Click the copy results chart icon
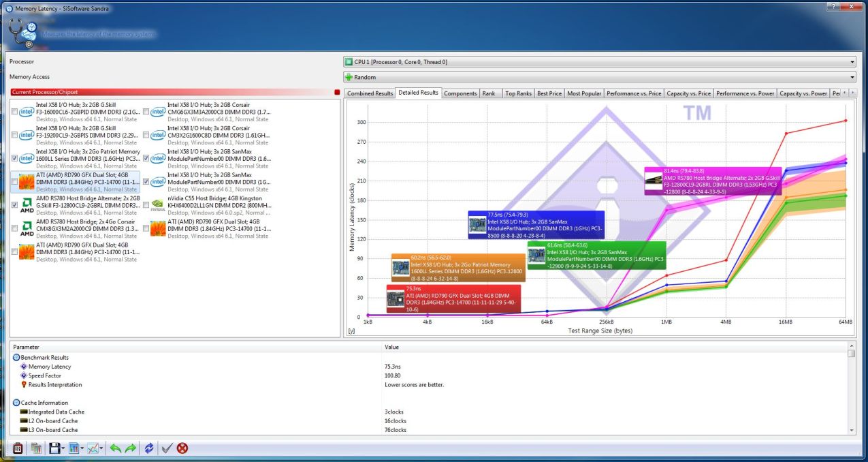Screen dimensions: 868x462 (35, 448)
